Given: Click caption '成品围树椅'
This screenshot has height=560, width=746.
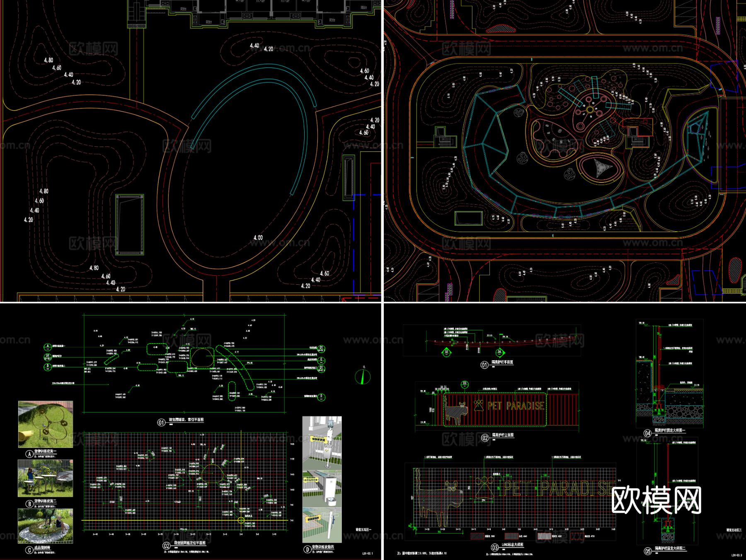Looking at the screenshot, I should [42, 548].
